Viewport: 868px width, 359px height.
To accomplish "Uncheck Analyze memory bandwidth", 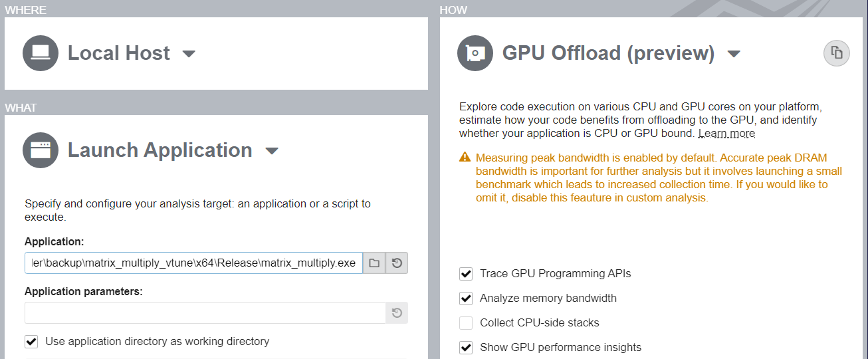I will [466, 299].
